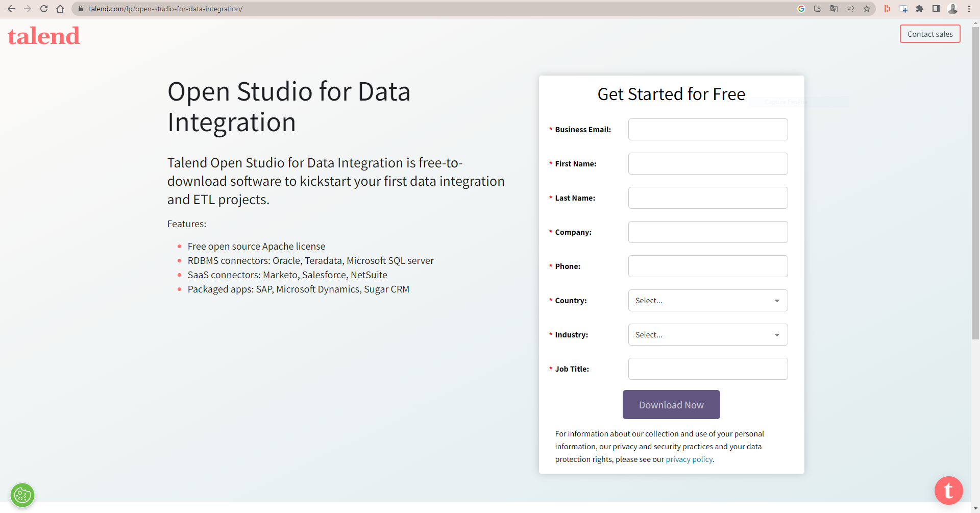
Task: Open the orange bars extension icon
Action: pos(887,9)
